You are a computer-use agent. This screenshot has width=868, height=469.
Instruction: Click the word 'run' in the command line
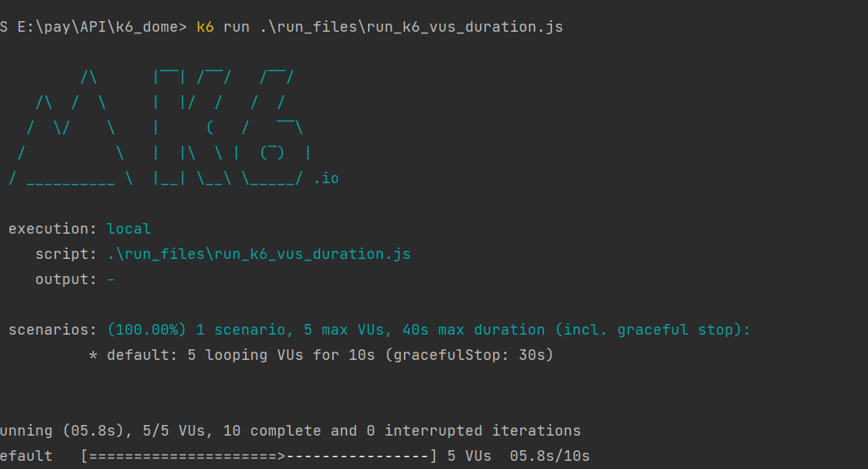pos(236,27)
